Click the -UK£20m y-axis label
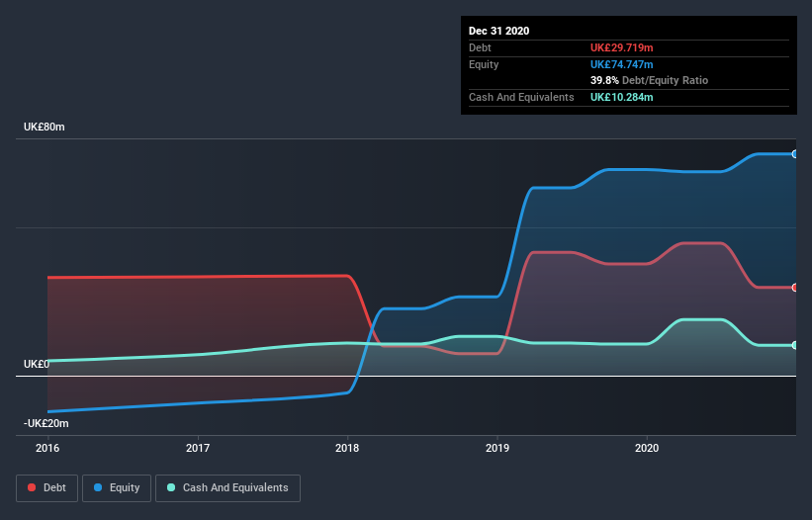This screenshot has width=812, height=520. coord(46,424)
